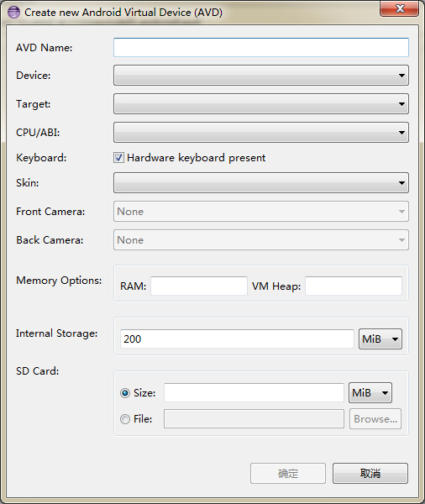Click inside the AVD Name text field
425x504 pixels.
click(261, 48)
